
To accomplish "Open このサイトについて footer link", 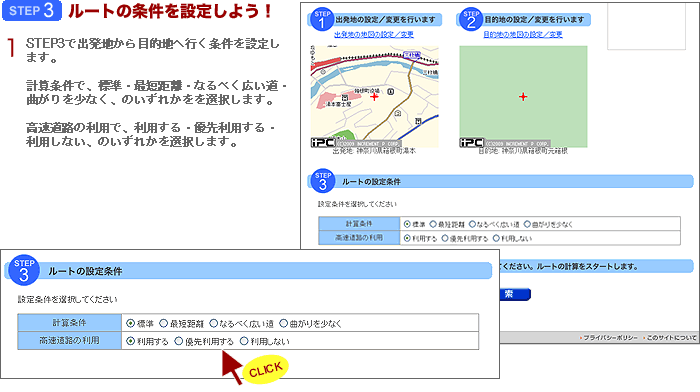I will [x=671, y=338].
